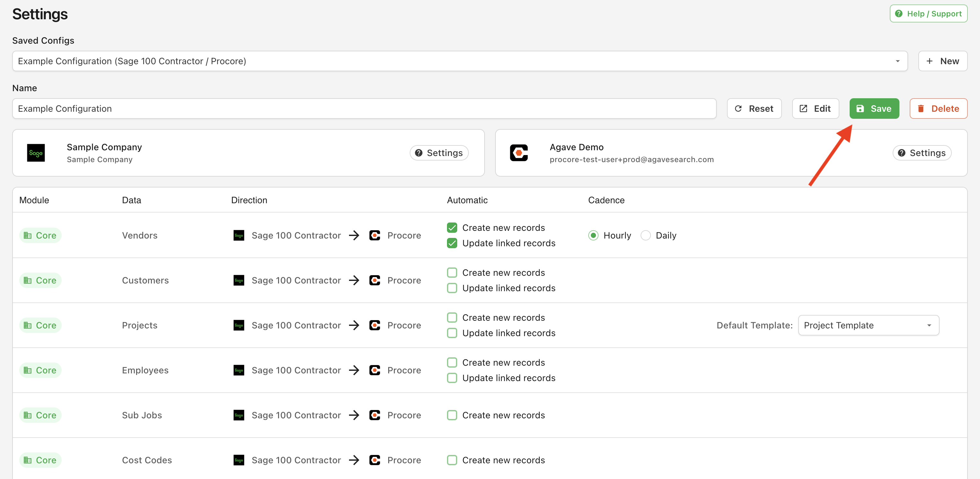Viewport: 980px width, 479px height.
Task: Open Settings for Sample Company
Action: (x=439, y=152)
